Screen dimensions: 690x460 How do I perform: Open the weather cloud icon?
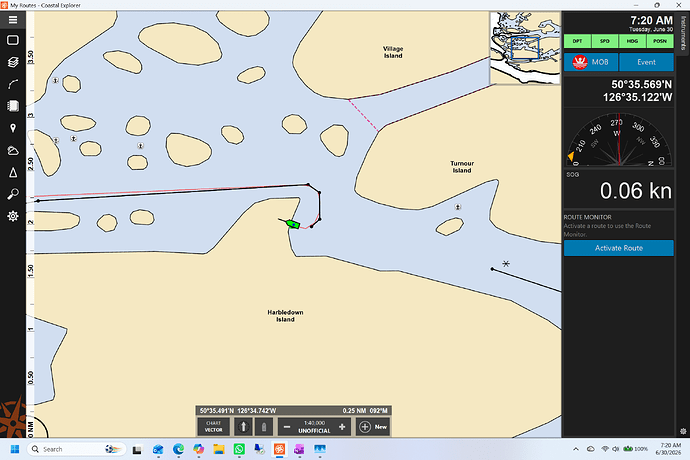(13, 151)
